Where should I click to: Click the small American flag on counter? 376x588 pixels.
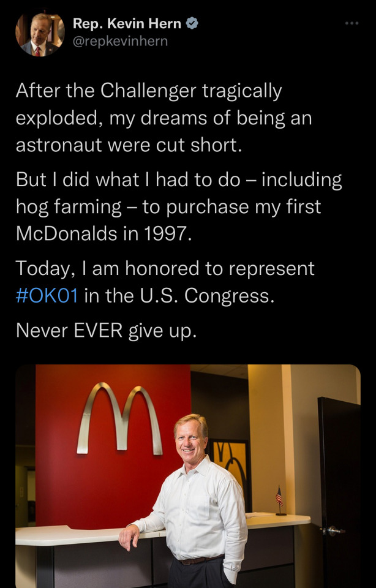pos(279,496)
